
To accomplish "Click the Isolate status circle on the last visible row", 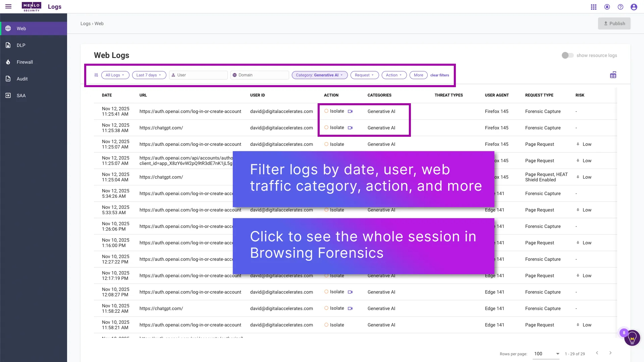I will [x=326, y=325].
